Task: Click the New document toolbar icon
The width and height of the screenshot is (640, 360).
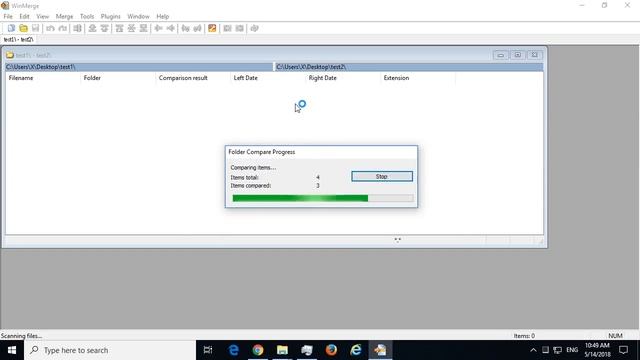Action: [11, 28]
